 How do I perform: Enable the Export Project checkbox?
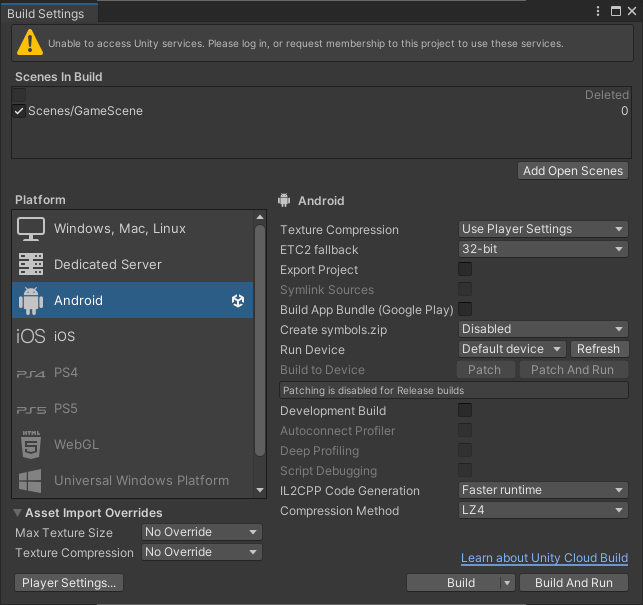[465, 269]
